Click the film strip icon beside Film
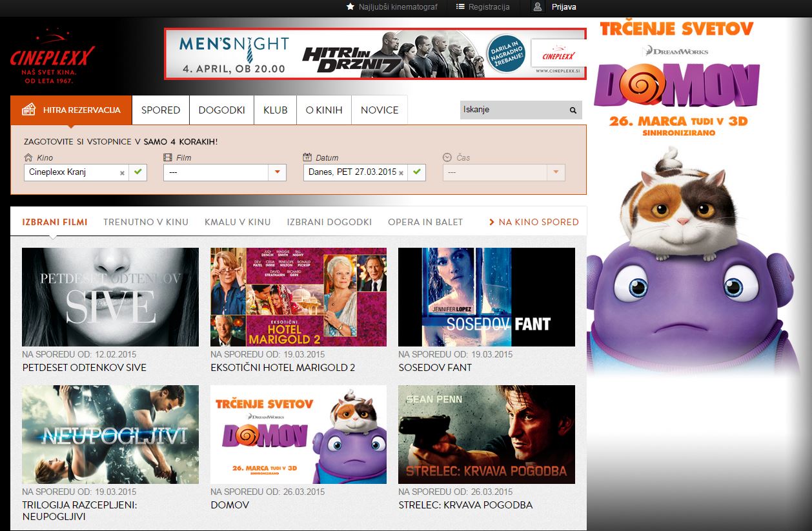Image resolution: width=812 pixels, height=531 pixels. coord(167,156)
